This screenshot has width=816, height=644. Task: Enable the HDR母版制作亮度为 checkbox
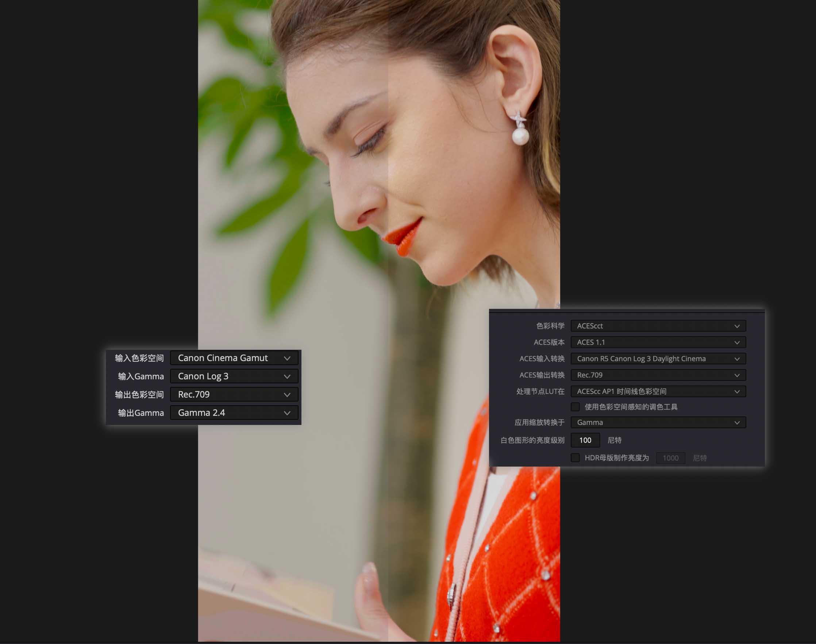pos(575,458)
